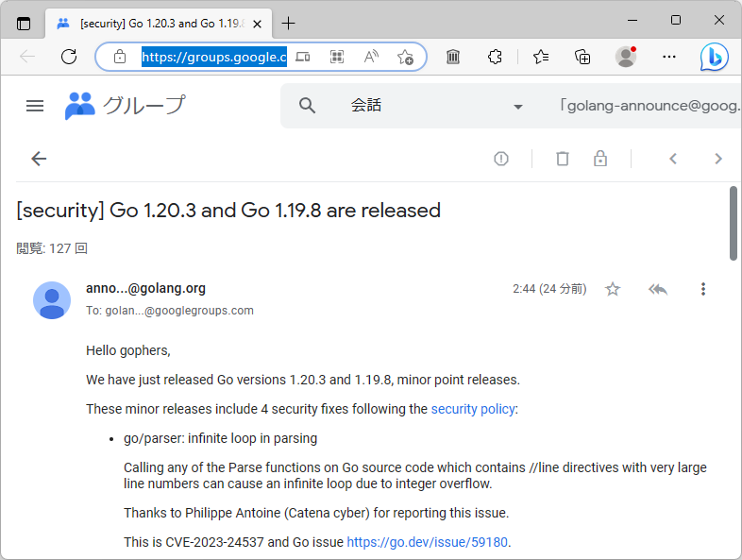This screenshot has height=560, width=742.
Task: Open Edge Settings and more menu
Action: point(669,57)
